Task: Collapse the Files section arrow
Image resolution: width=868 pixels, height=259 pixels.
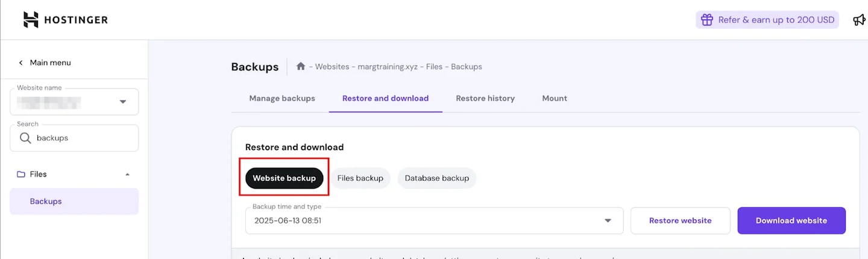Action: tap(127, 175)
